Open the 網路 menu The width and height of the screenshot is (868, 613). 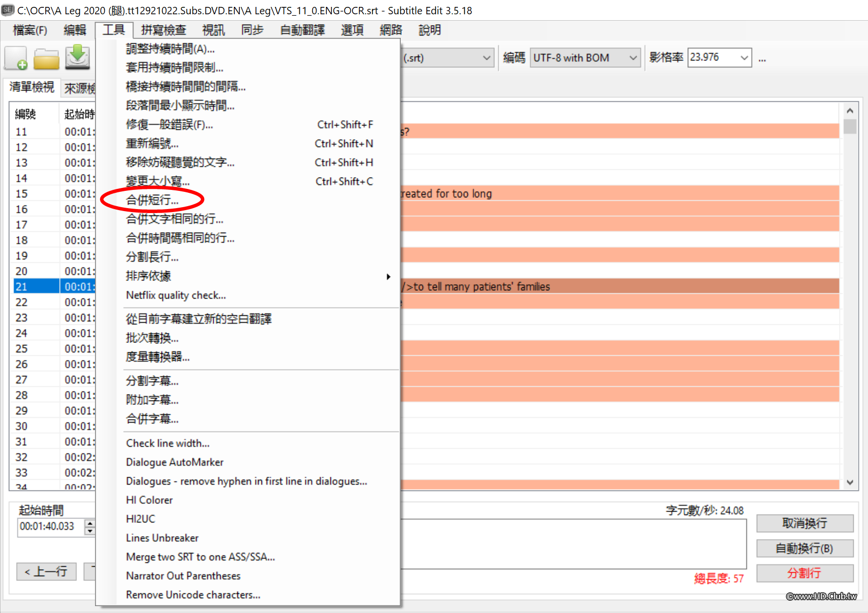pyautogui.click(x=391, y=30)
